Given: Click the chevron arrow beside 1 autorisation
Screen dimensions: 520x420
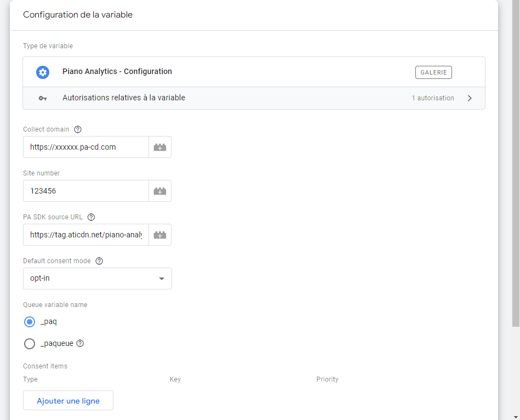Looking at the screenshot, I should pos(470,98).
